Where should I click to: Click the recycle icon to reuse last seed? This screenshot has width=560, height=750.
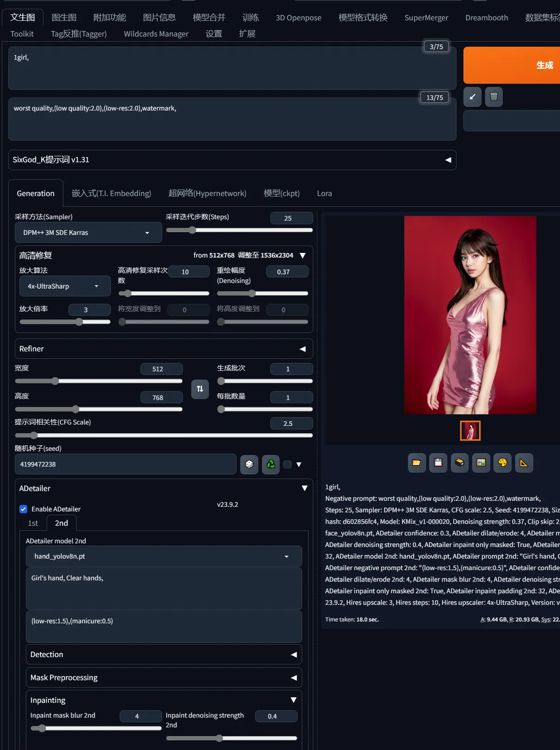[271, 464]
